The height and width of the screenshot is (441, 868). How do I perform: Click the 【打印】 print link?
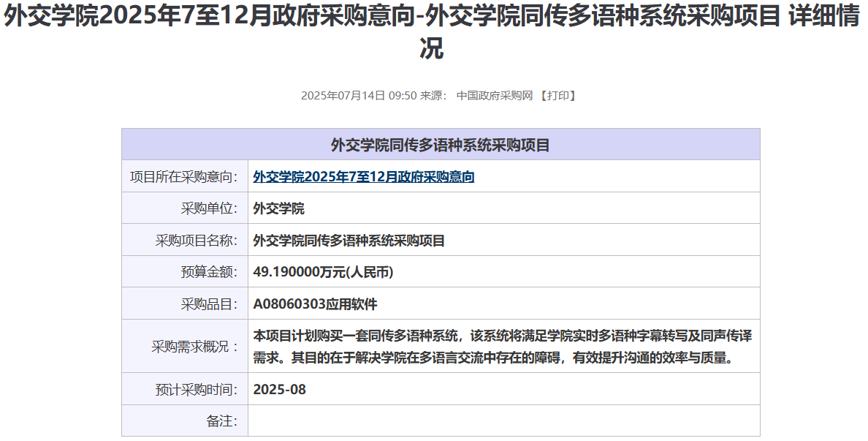[558, 96]
